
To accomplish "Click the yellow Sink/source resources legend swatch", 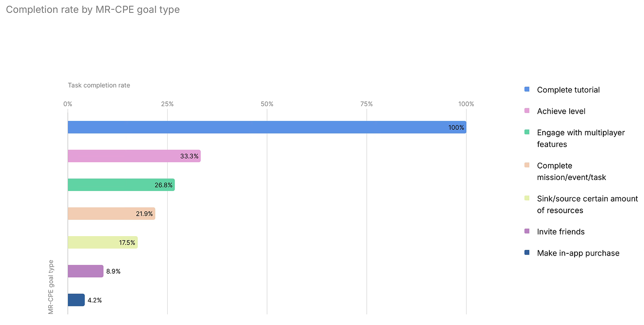I will click(x=527, y=198).
